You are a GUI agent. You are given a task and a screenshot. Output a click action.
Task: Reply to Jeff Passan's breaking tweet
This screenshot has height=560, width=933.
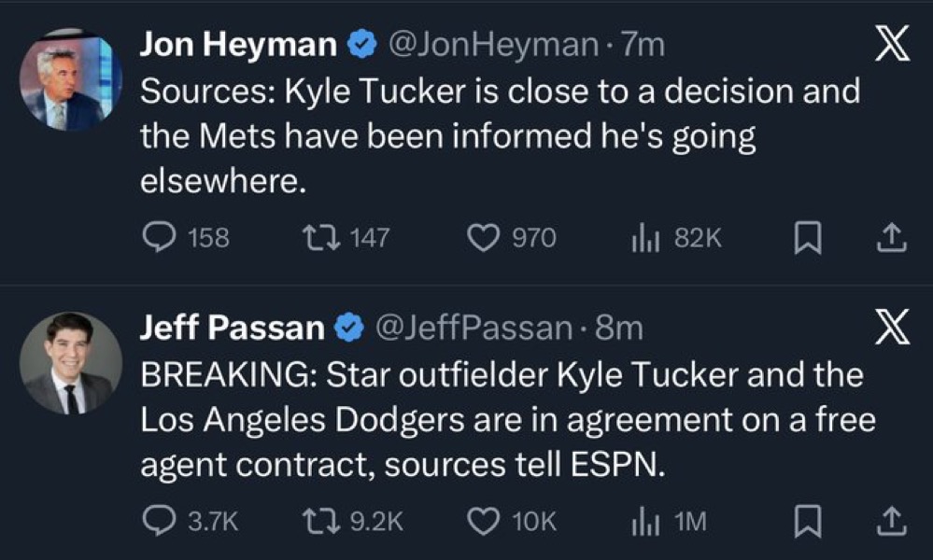coord(159,521)
